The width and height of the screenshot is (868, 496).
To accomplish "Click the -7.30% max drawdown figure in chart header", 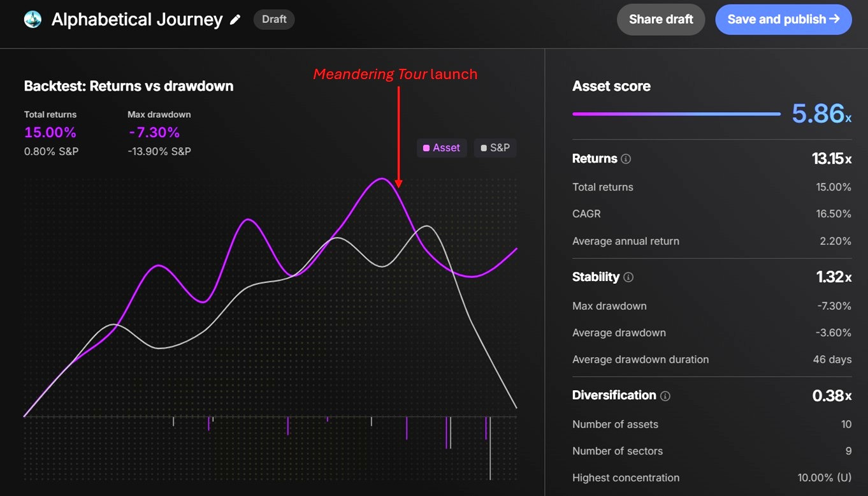I will click(x=154, y=133).
